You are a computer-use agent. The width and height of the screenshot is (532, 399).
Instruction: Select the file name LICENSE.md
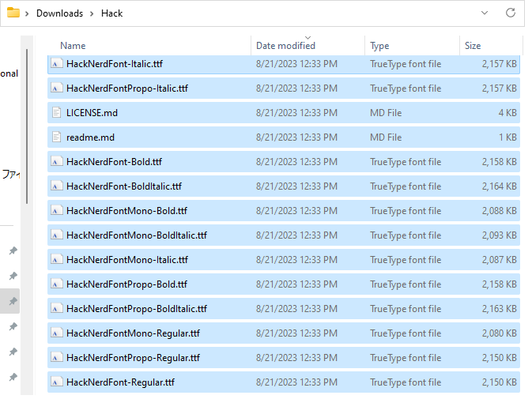click(92, 113)
